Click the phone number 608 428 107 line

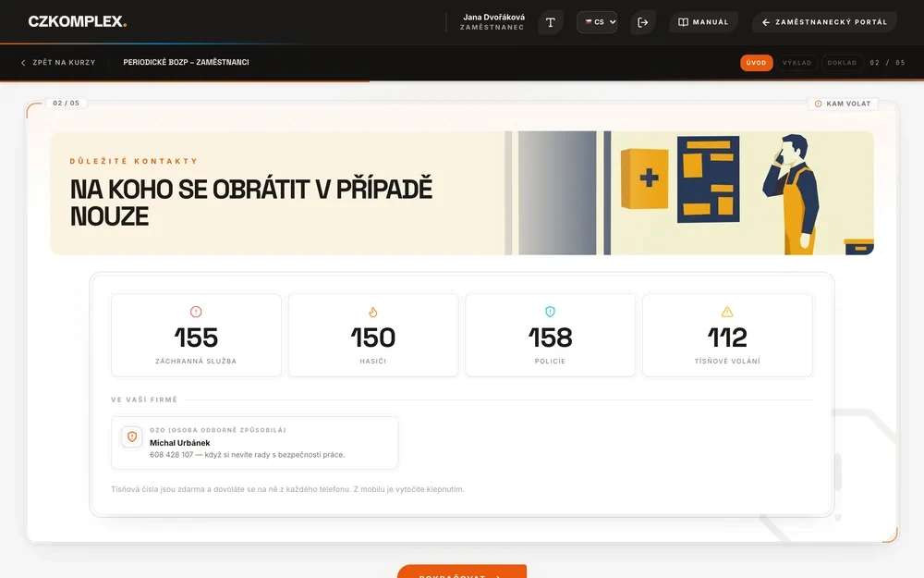click(247, 455)
